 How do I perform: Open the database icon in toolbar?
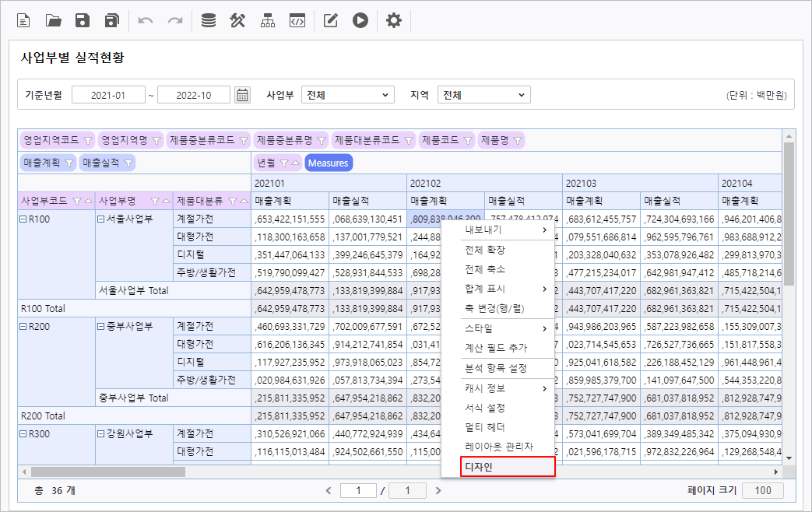[x=209, y=21]
